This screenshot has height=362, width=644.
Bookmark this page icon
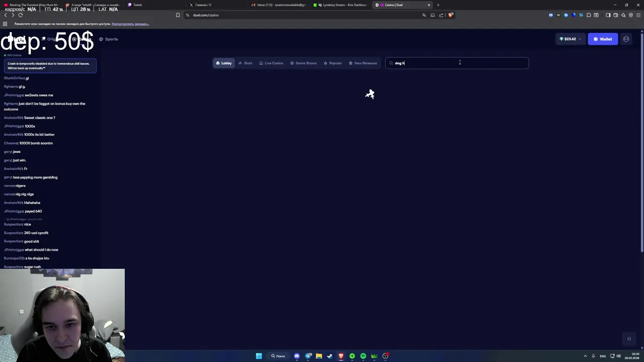point(178,15)
